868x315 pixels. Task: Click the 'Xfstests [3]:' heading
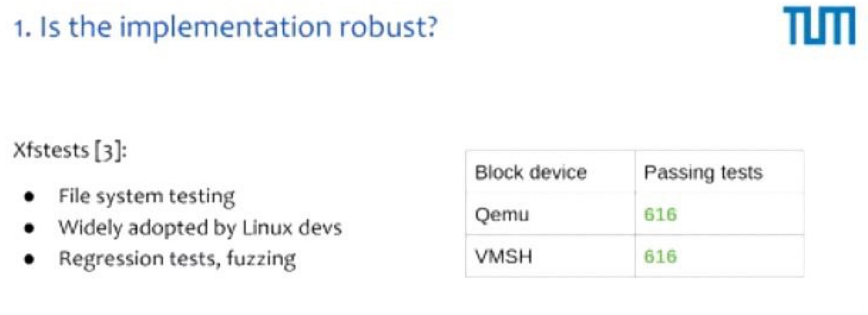[x=70, y=150]
